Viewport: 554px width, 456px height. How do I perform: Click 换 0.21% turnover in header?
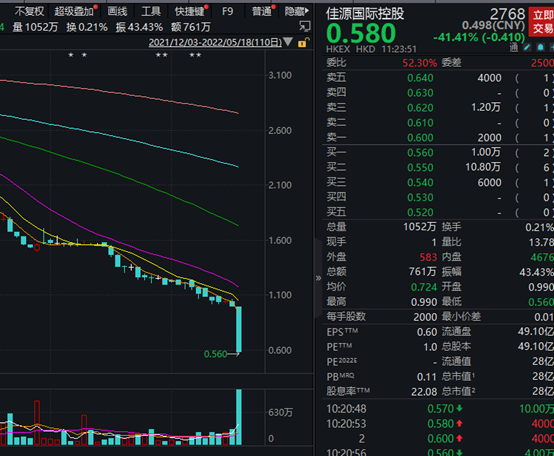coord(87,27)
